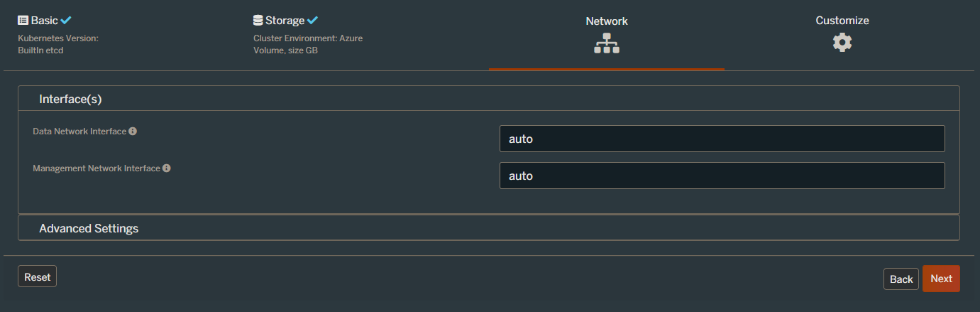Click the Basic step list icon
The image size is (980, 312).
pyautogui.click(x=23, y=21)
